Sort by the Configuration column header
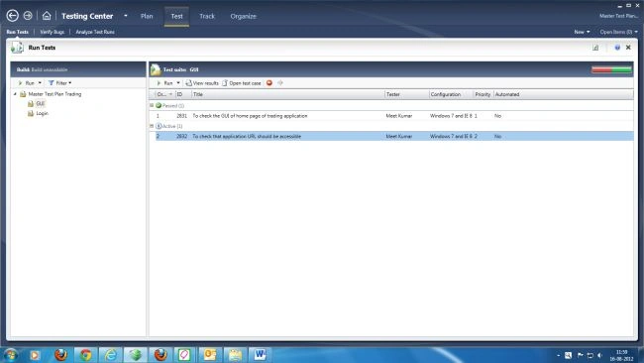The height and width of the screenshot is (363, 644). 452,94
